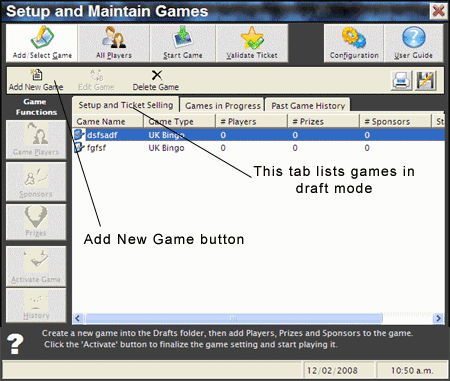Open the Add/Select Game section

tap(42, 43)
